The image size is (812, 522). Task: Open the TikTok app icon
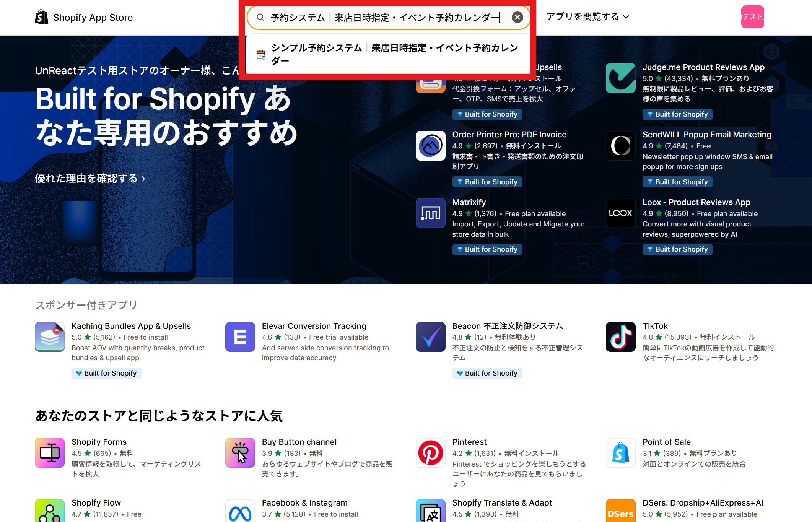(620, 337)
